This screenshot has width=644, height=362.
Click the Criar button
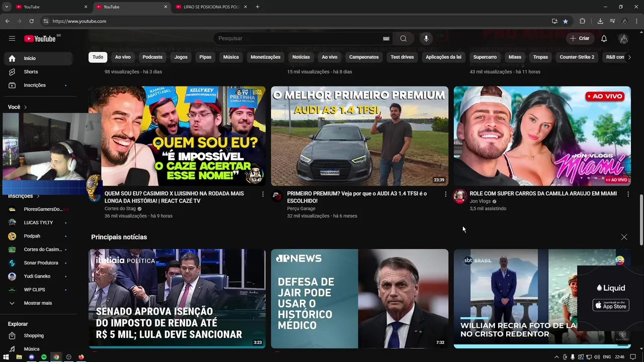580,38
